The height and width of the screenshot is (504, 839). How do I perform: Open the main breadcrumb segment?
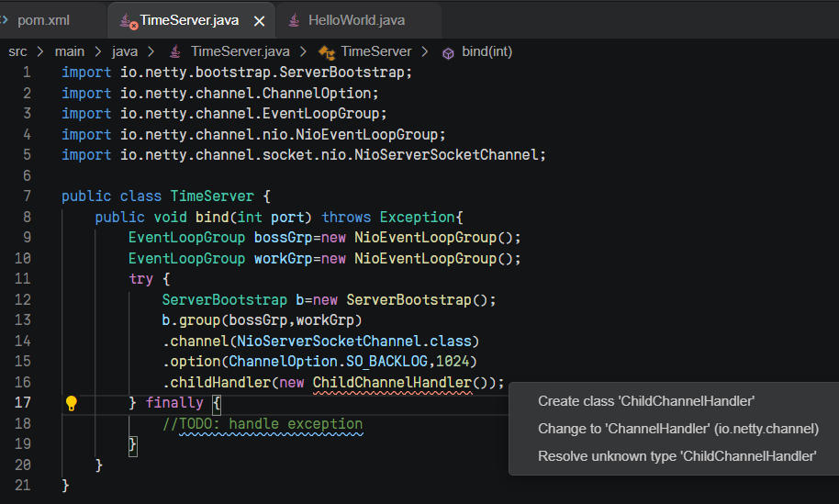70,51
